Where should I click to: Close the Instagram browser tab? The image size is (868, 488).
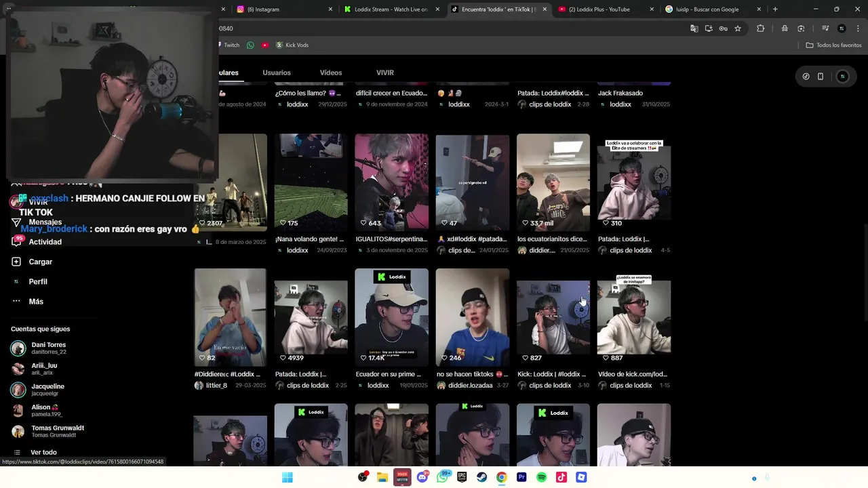pos(330,9)
